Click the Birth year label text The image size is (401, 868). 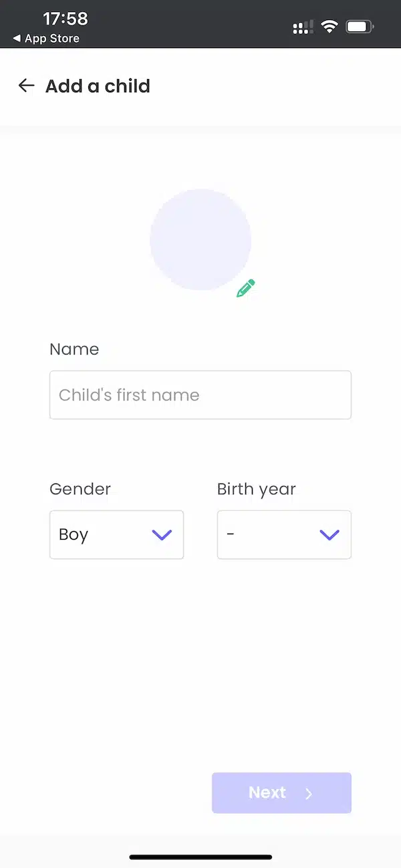[257, 490]
